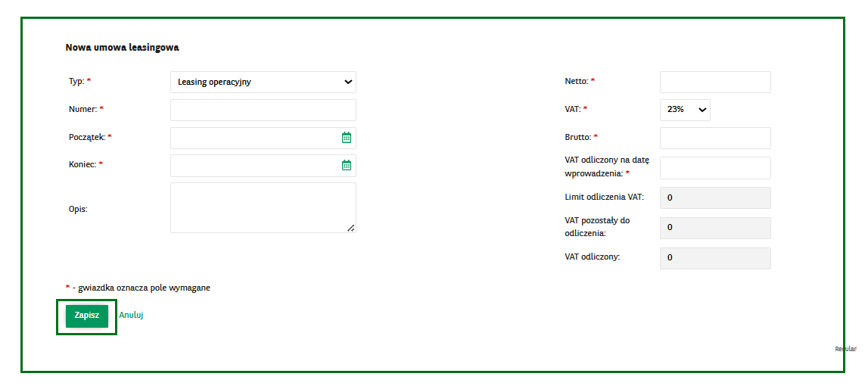The image size is (868, 389).
Task: Click the 'VAT odliczony:' label
Action: point(593,257)
